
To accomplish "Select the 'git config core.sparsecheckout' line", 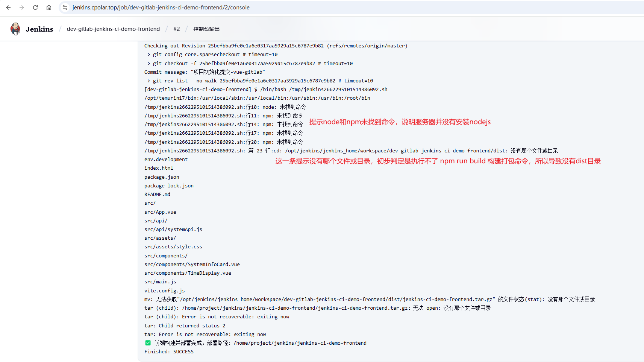I will click(212, 55).
